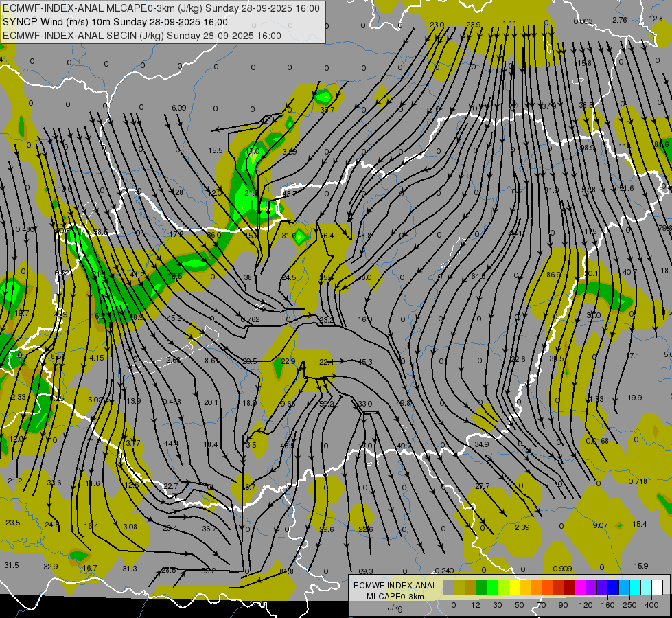Click the map value '27.7'

(482, 486)
